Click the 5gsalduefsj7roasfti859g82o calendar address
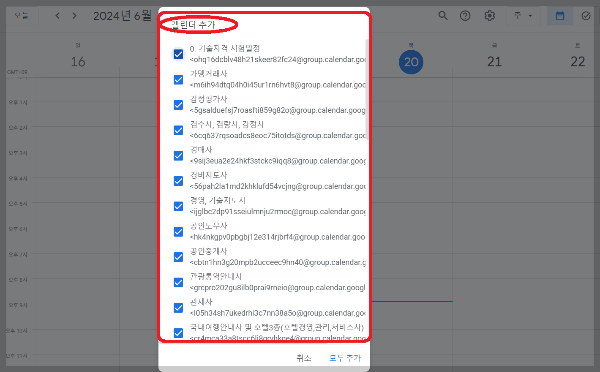This screenshot has height=372, width=600. tap(278, 110)
